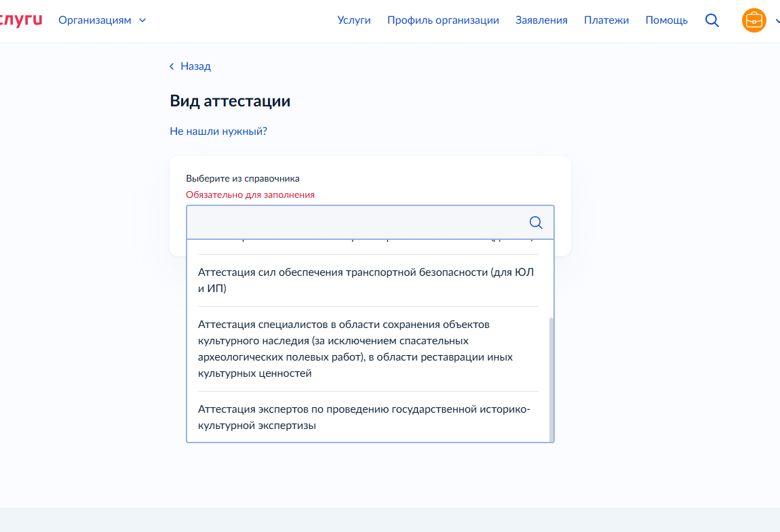
Task: Navigate to Платежи
Action: pos(606,20)
